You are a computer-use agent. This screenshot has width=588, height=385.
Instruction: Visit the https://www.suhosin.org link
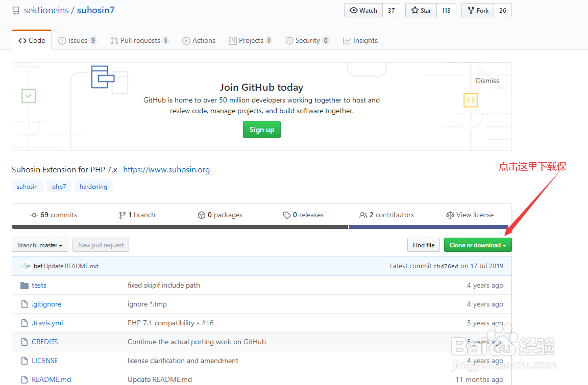coord(166,170)
